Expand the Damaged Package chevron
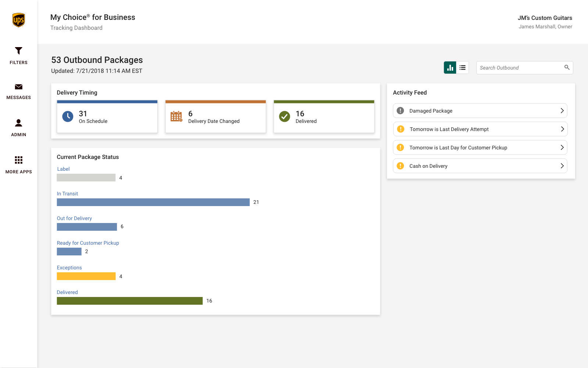The height and width of the screenshot is (368, 588). (x=562, y=111)
